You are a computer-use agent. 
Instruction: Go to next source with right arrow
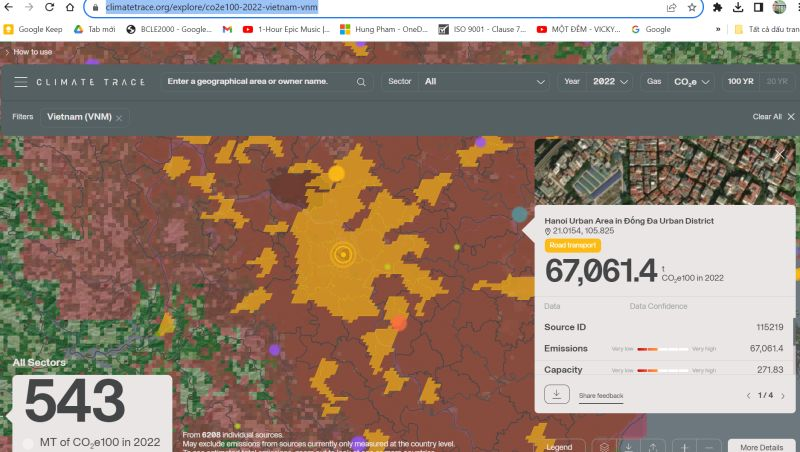coord(780,396)
